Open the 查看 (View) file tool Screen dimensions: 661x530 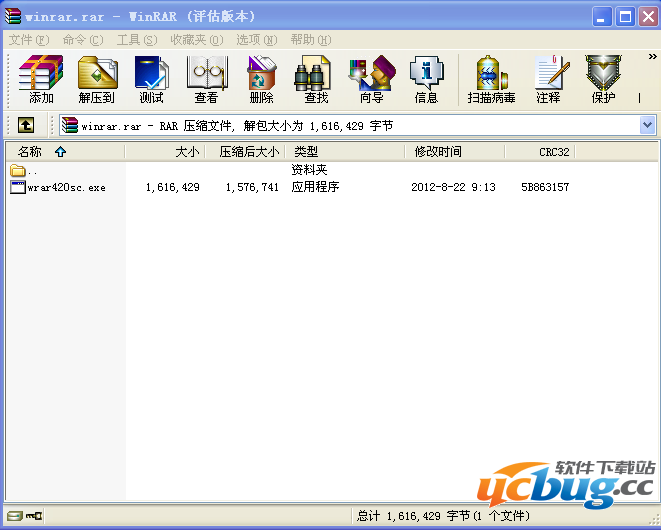[207, 79]
